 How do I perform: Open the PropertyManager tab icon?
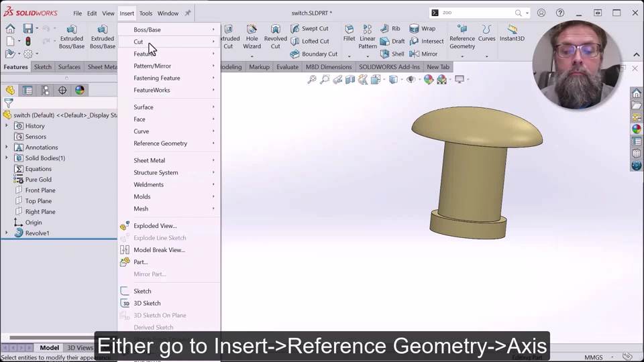[x=28, y=90]
